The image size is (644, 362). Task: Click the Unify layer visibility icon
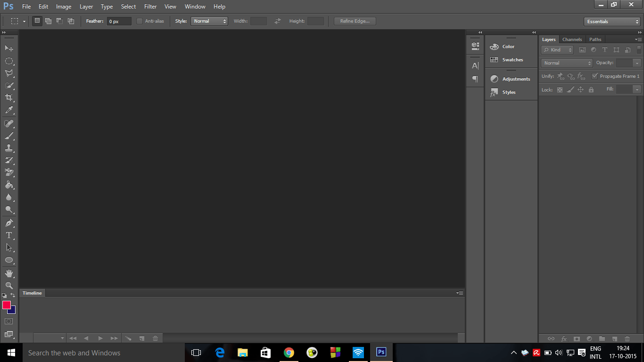571,76
